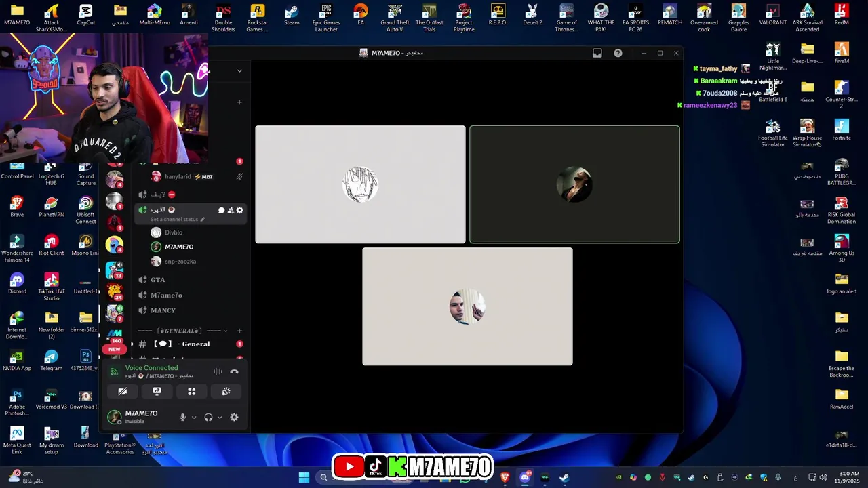
Task: Open the Discord inbox icon in title bar
Action: [597, 53]
